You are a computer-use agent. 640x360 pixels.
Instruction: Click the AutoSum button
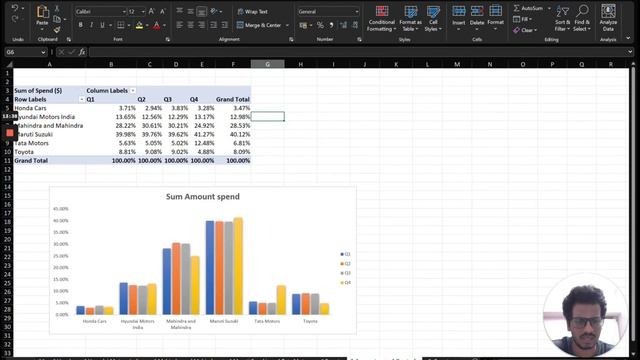(x=529, y=8)
